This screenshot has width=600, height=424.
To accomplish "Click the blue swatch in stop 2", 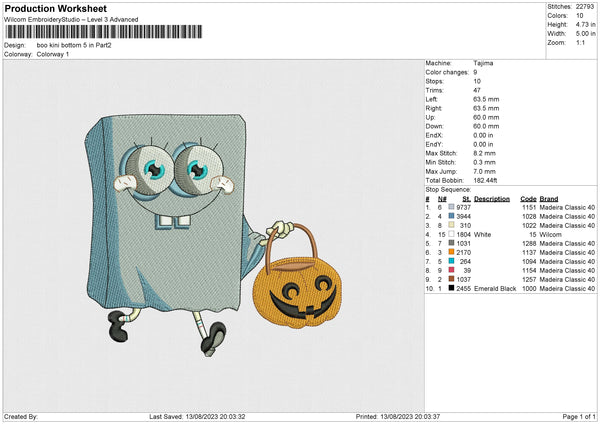I will 451,216.
